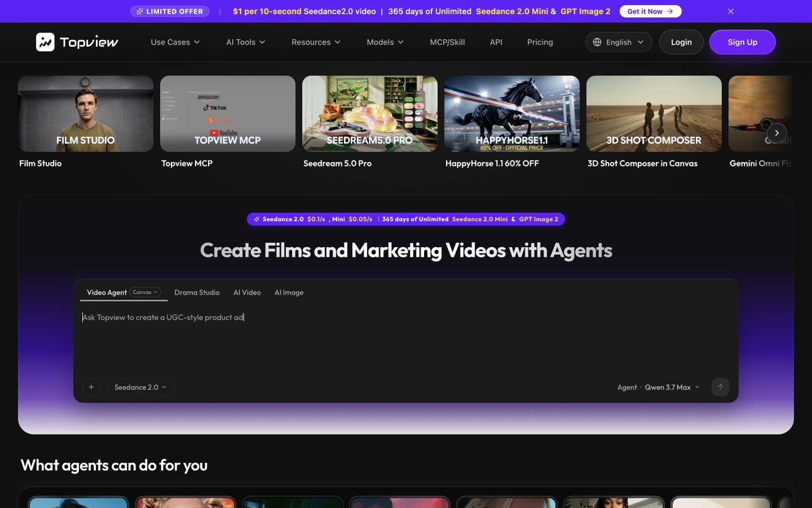The height and width of the screenshot is (508, 812).
Task: Click the plus attachment icon in prompt box
Action: point(91,387)
